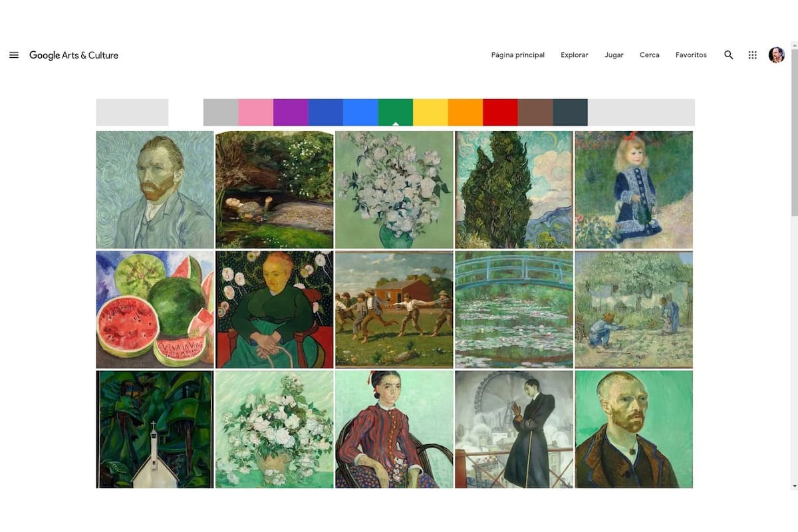Viewport: 798px width, 532px height.
Task: Open the Japanese bridge water lilies painting
Action: click(514, 309)
